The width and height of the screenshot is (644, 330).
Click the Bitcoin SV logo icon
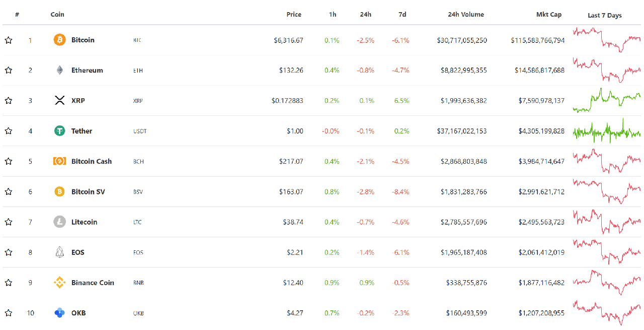pos(59,191)
